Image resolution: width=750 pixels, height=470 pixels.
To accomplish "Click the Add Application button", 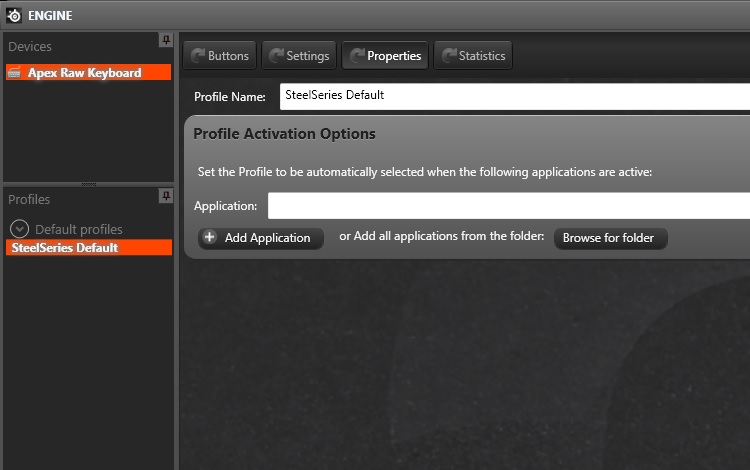I will click(x=261, y=238).
